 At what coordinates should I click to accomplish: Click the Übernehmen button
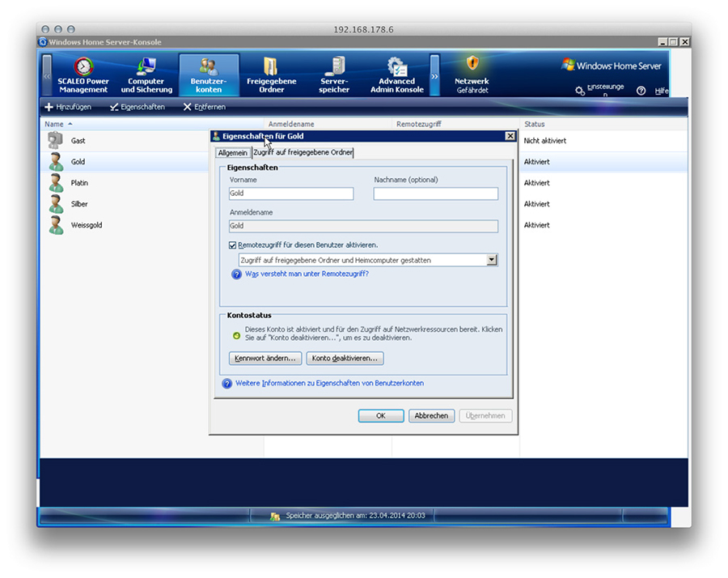485,415
